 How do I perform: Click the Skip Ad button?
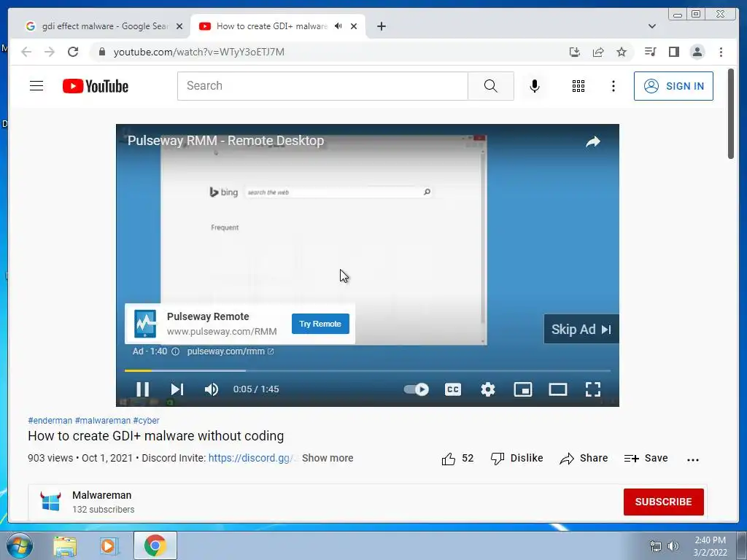pyautogui.click(x=581, y=329)
